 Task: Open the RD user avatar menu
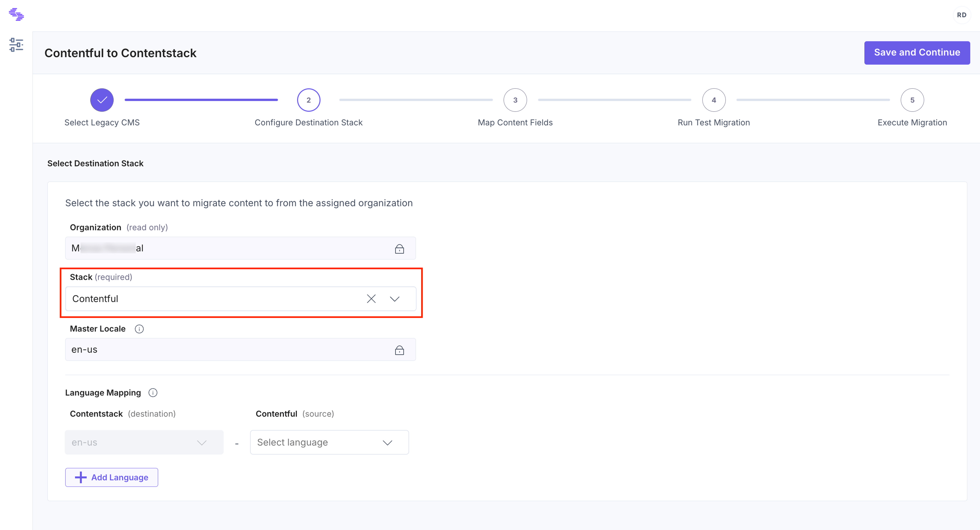[962, 15]
